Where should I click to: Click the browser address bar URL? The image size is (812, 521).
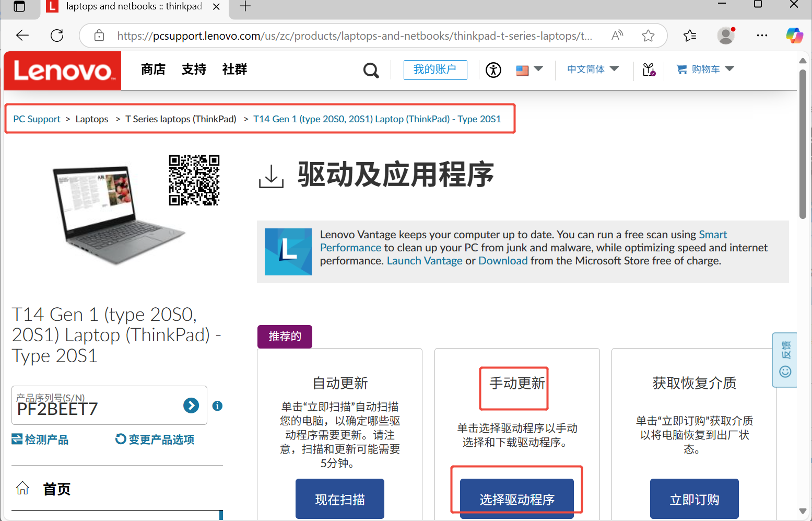355,36
